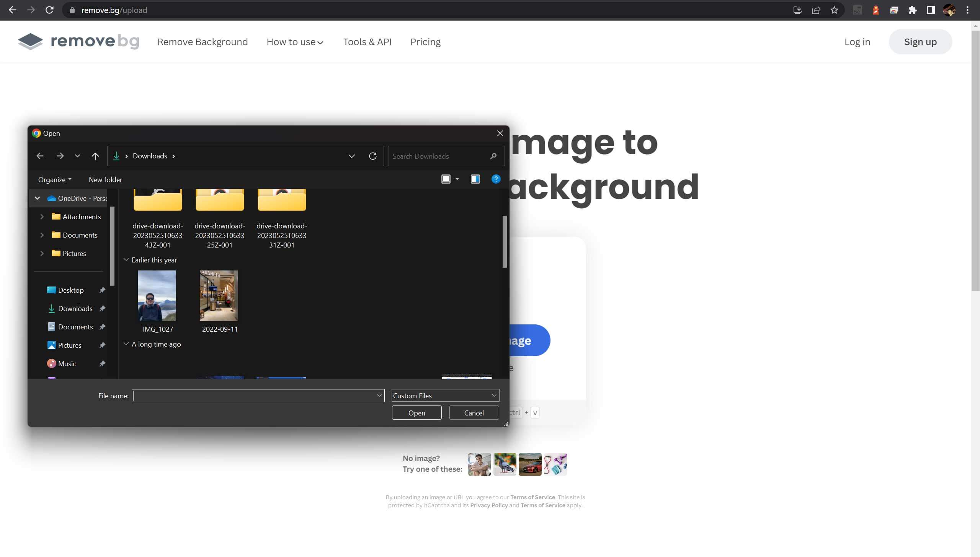Click the view options large icons button

coord(446,179)
